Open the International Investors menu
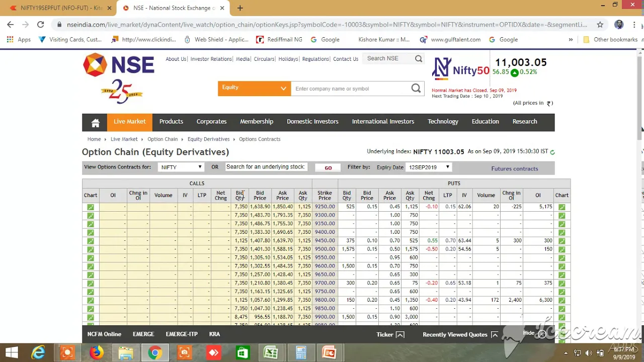644x362 pixels. click(383, 122)
